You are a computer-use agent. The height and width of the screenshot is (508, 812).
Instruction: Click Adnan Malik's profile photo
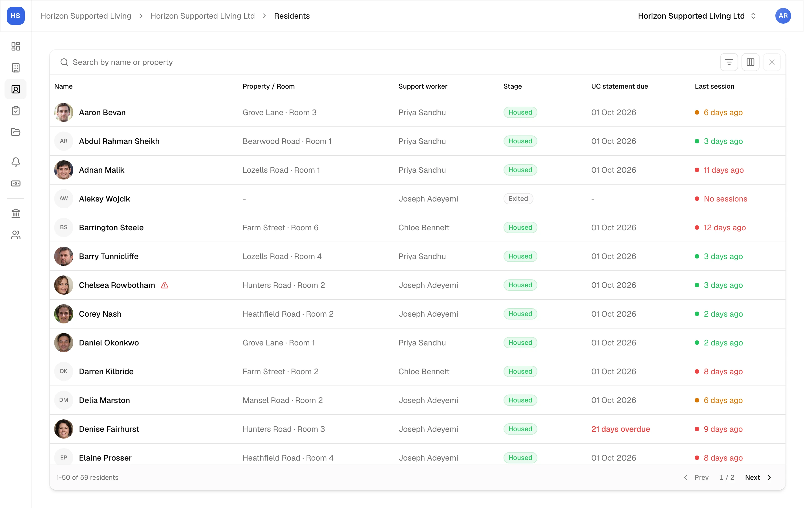click(64, 170)
